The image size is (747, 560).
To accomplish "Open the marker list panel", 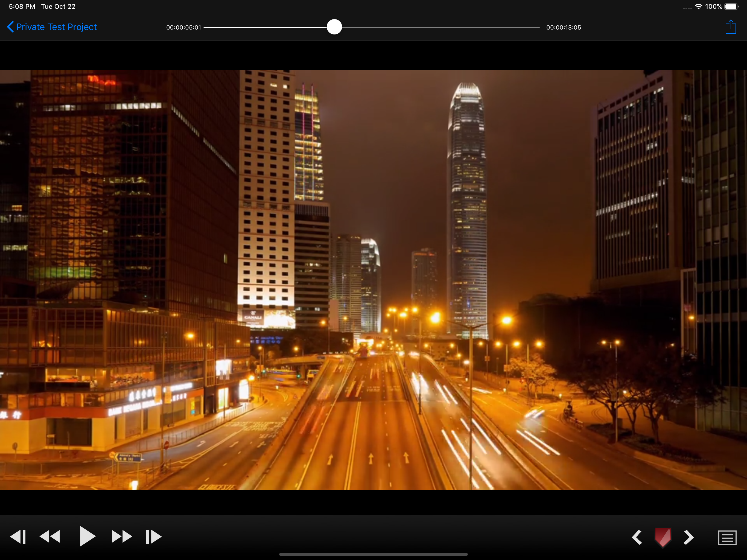I will [727, 537].
